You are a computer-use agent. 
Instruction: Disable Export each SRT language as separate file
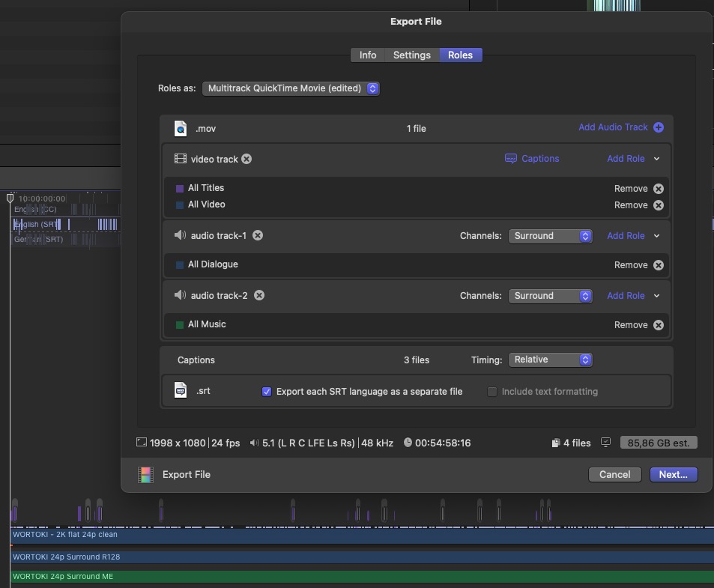(x=267, y=392)
